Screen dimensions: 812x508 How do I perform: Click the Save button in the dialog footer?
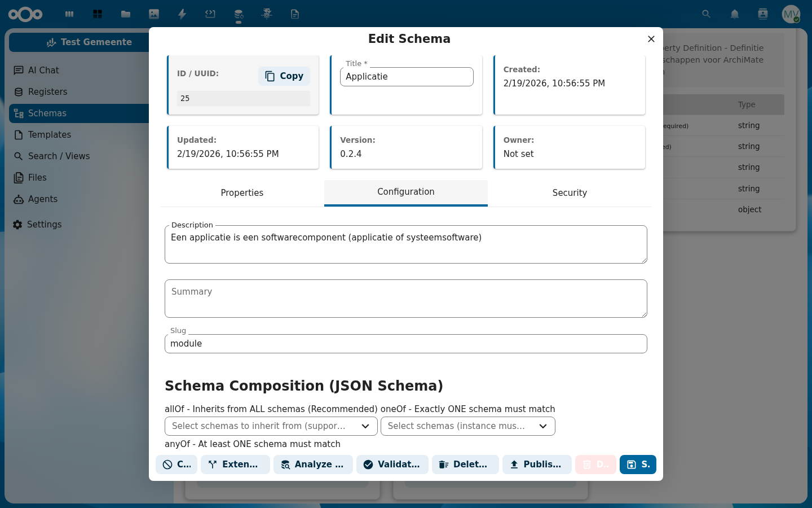(638, 465)
